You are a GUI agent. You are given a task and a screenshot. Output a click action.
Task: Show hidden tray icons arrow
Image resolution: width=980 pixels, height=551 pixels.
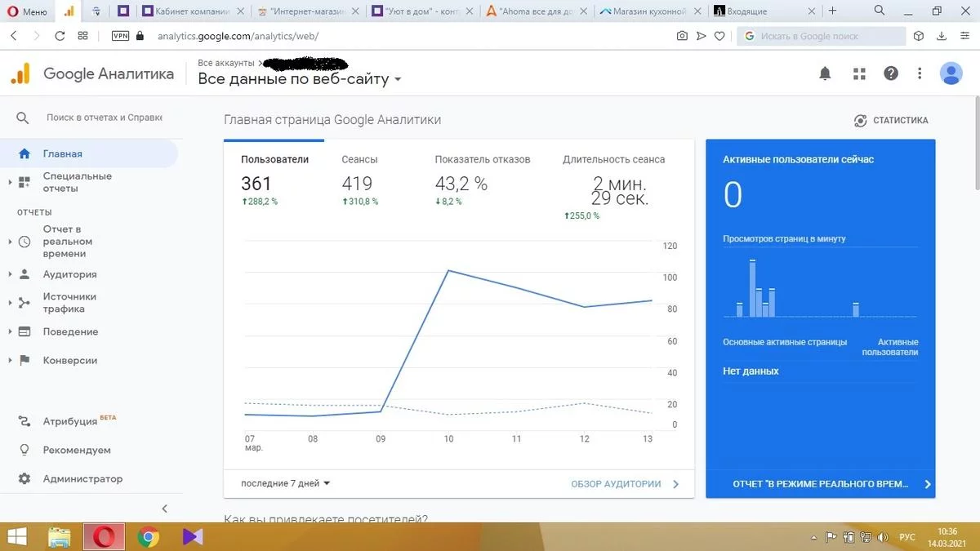[814, 537]
